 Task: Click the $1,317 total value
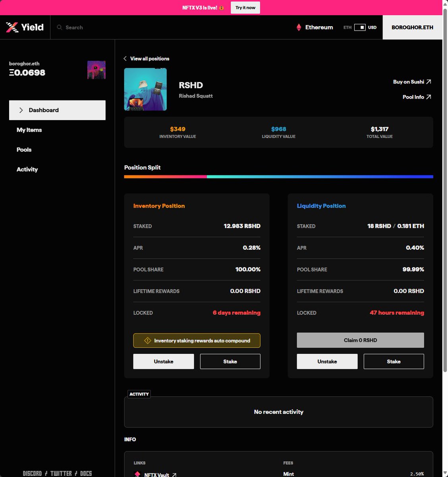380,129
